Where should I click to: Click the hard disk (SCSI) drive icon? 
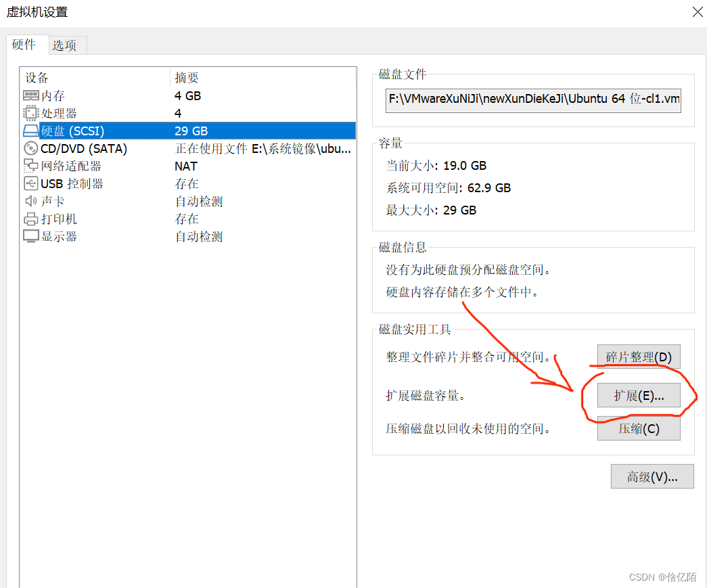point(30,131)
